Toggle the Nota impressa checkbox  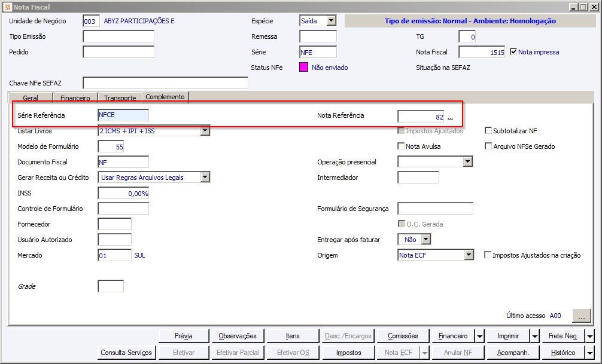click(513, 51)
